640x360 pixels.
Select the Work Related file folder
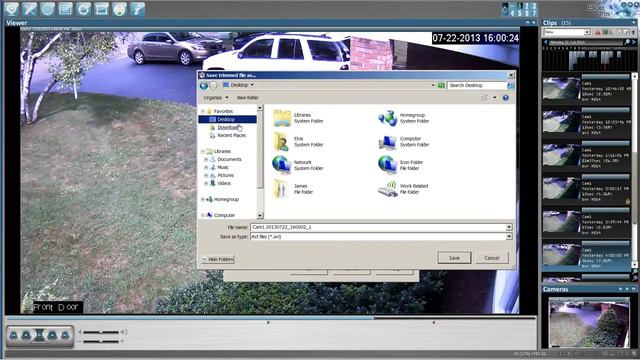[403, 189]
